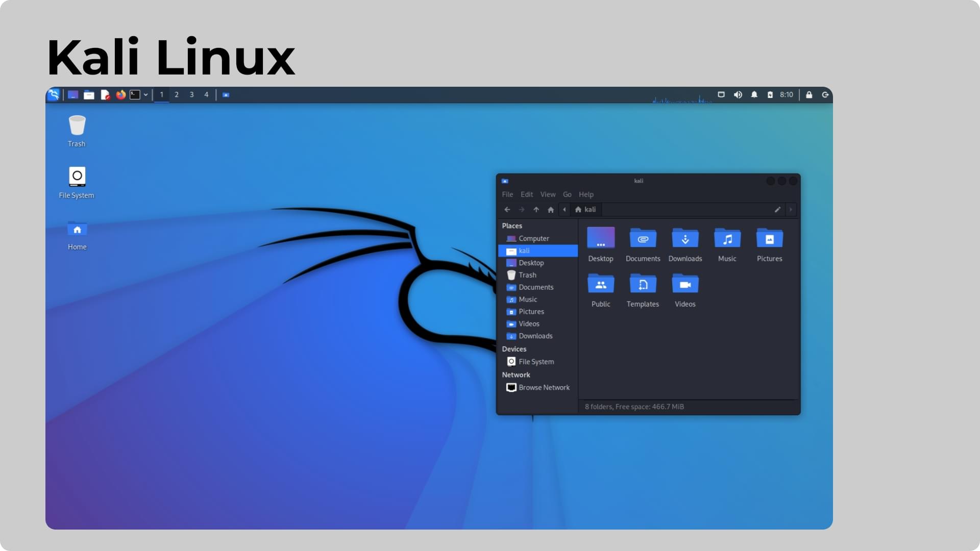Select the Home desktop icon
This screenshot has height=551, width=980.
pos(77,236)
